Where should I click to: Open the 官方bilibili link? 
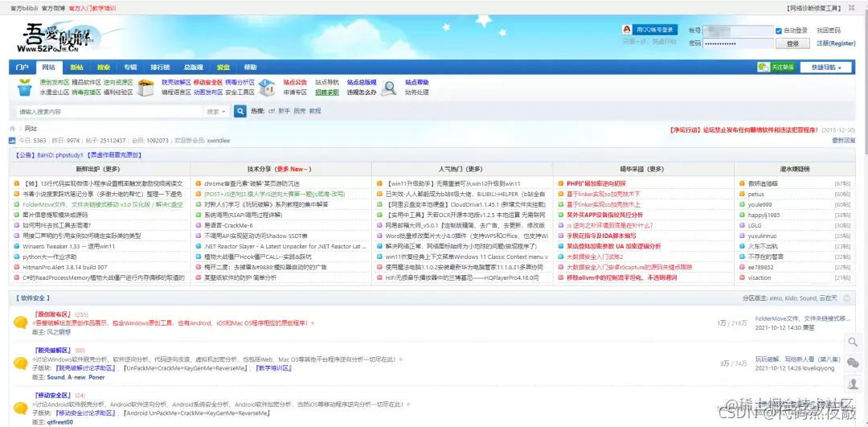(x=24, y=8)
